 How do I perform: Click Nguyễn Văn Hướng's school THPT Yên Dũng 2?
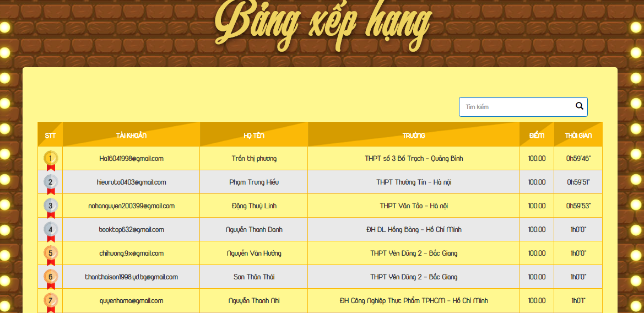pos(414,253)
